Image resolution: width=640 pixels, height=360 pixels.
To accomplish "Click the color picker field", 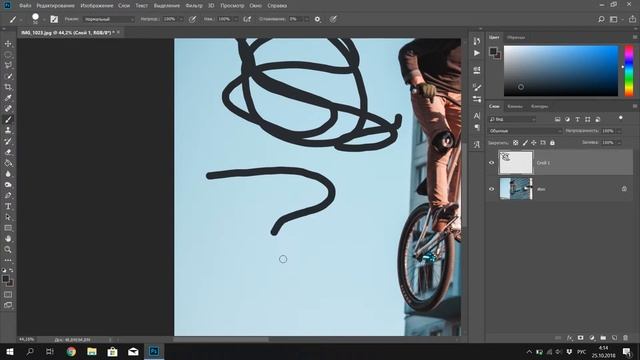I will (561, 71).
